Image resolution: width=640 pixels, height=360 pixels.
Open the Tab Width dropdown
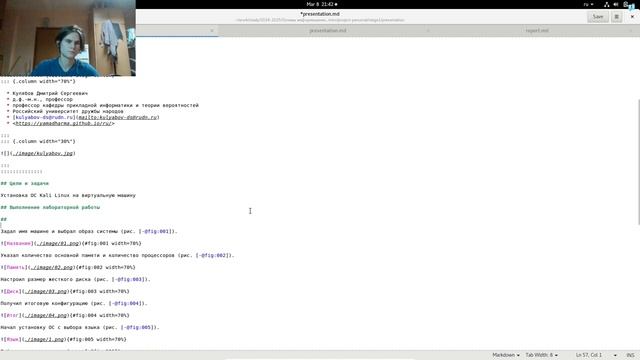[x=541, y=355]
